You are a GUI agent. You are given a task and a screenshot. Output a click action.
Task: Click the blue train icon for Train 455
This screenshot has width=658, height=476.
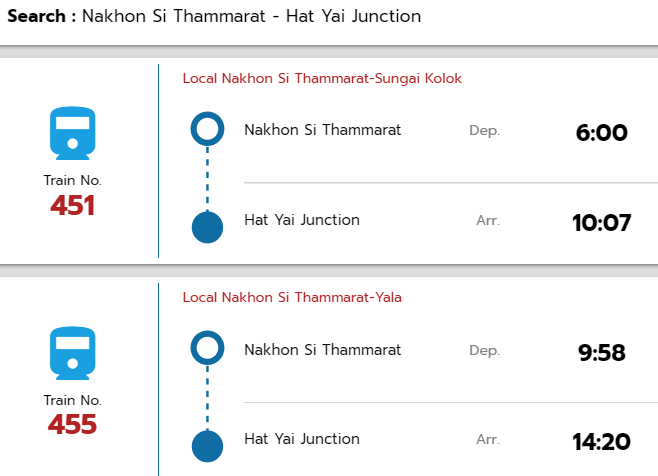tap(73, 353)
